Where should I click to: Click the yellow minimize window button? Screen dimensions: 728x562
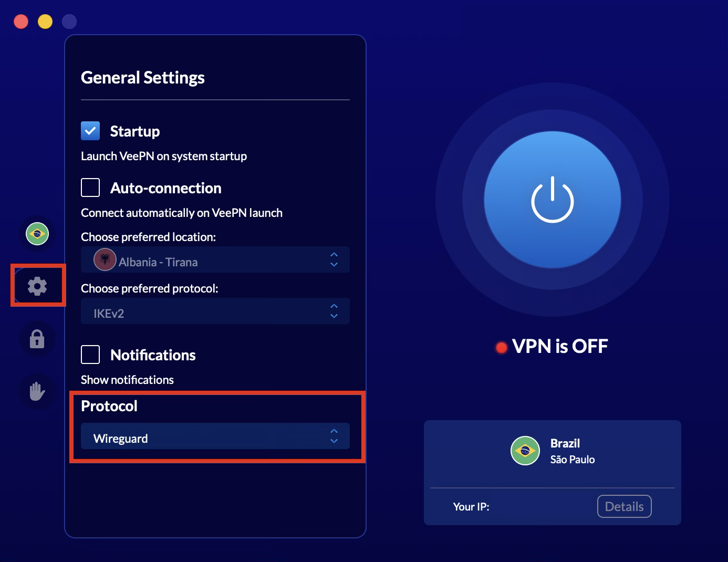[x=45, y=22]
